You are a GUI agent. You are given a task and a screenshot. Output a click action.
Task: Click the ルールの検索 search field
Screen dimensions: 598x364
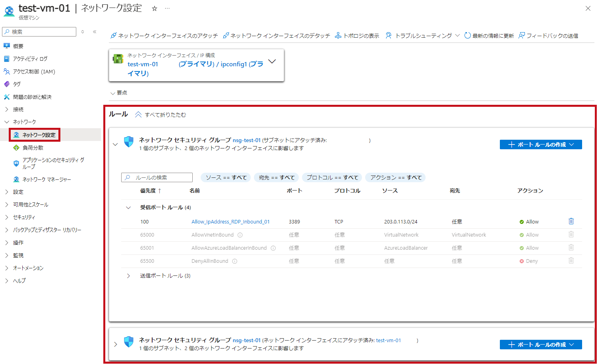157,177
